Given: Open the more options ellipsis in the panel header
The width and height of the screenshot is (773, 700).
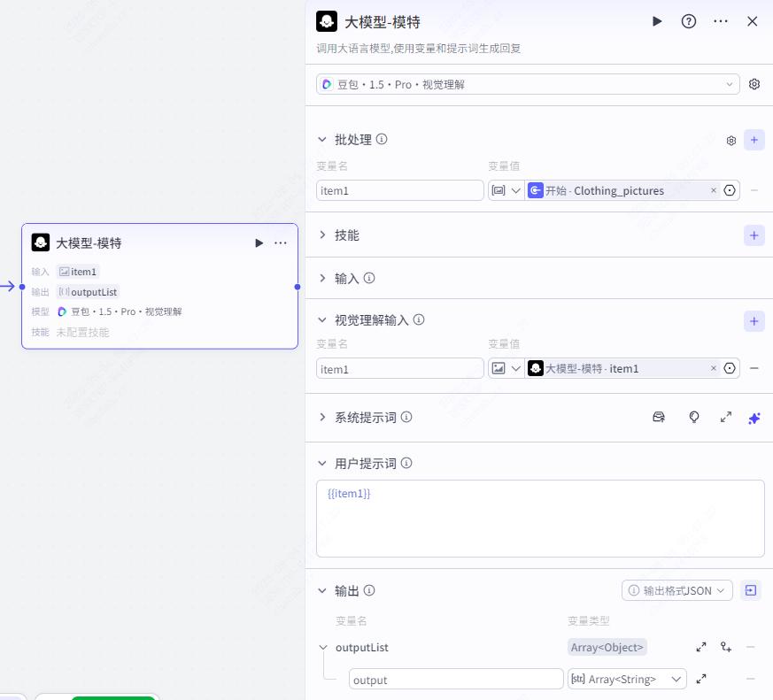Looking at the screenshot, I should (720, 21).
